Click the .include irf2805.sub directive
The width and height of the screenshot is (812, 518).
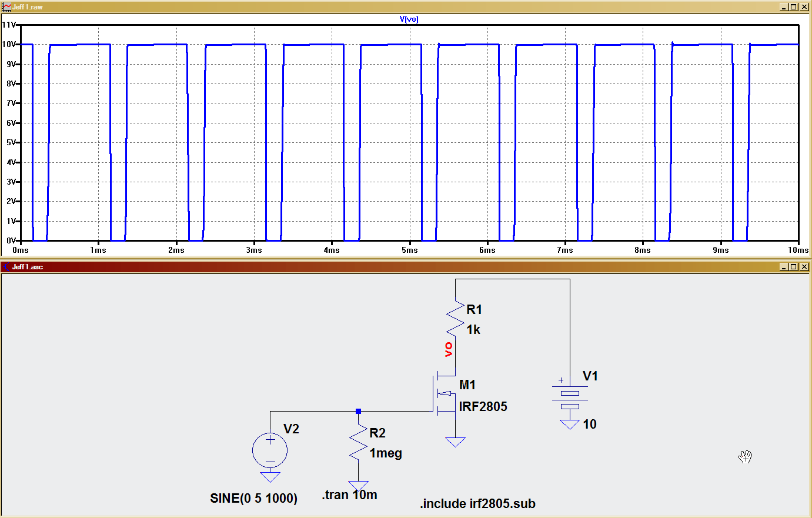click(477, 504)
